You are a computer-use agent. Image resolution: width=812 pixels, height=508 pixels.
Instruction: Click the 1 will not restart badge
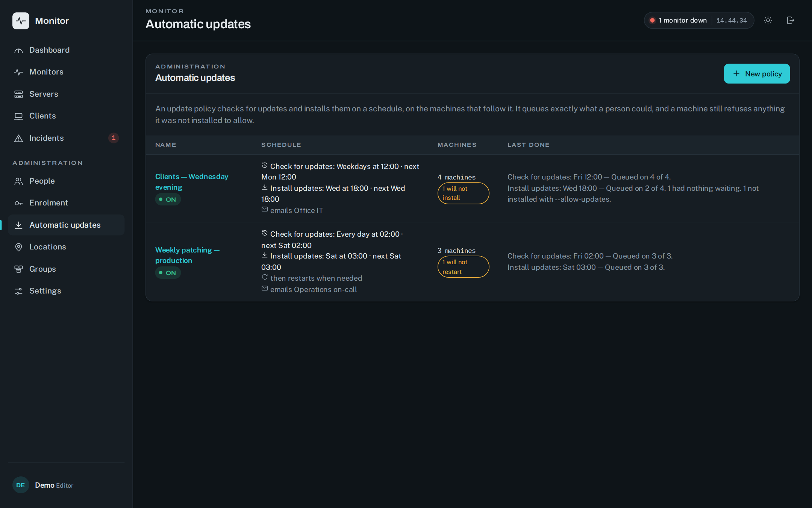click(x=463, y=267)
